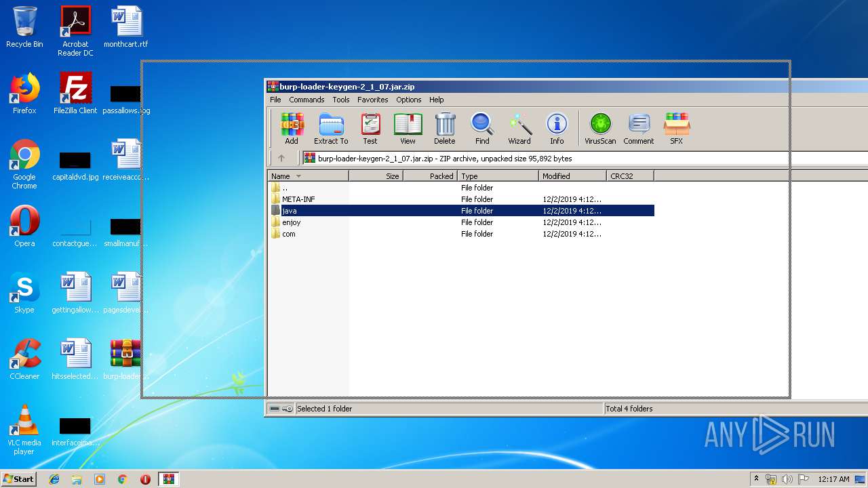Open the Options menu
This screenshot has width=868, height=488.
pyautogui.click(x=409, y=100)
